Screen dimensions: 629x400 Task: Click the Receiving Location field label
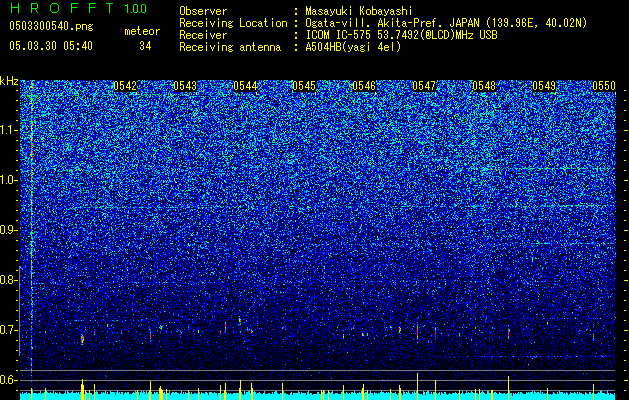coord(233,23)
